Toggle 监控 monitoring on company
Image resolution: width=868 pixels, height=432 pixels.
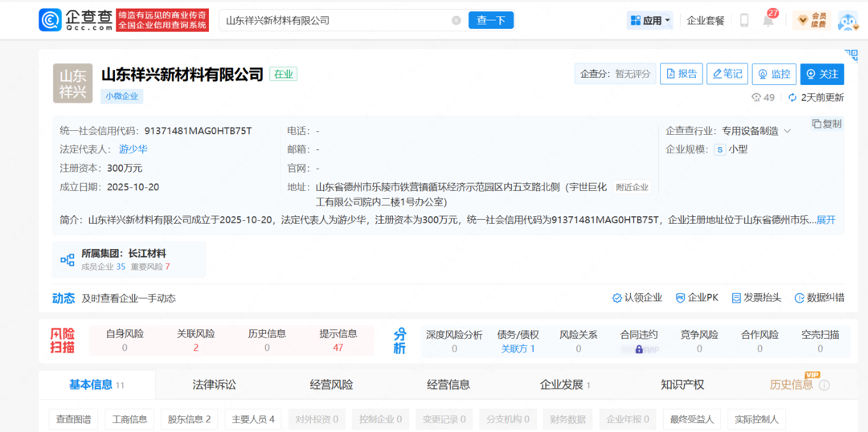(773, 74)
